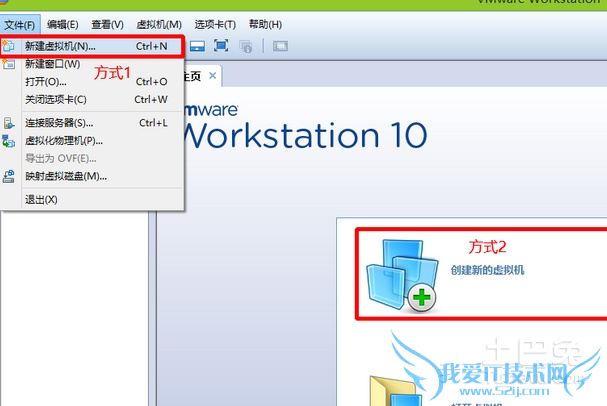
Task: Select 退出(X) to exit the application
Action: click(92, 200)
